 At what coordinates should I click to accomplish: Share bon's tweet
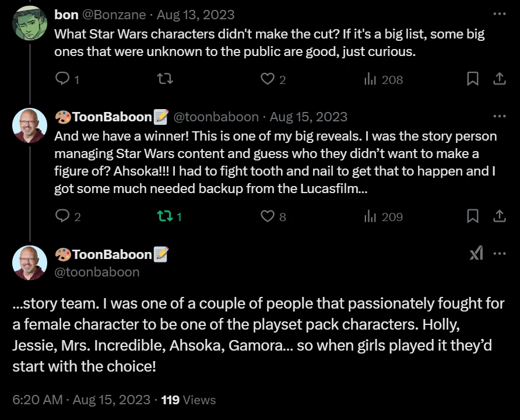coord(500,79)
